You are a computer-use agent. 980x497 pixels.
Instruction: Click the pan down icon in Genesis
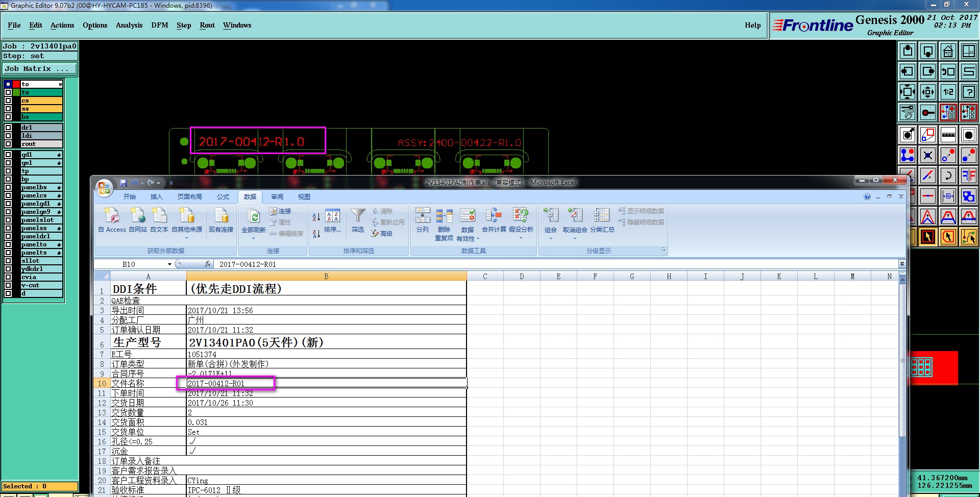coord(928,51)
